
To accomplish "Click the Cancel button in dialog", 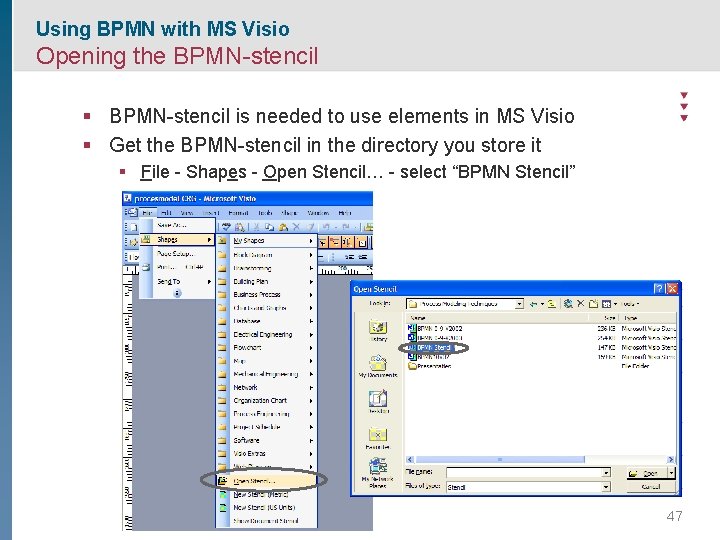I will [651, 487].
